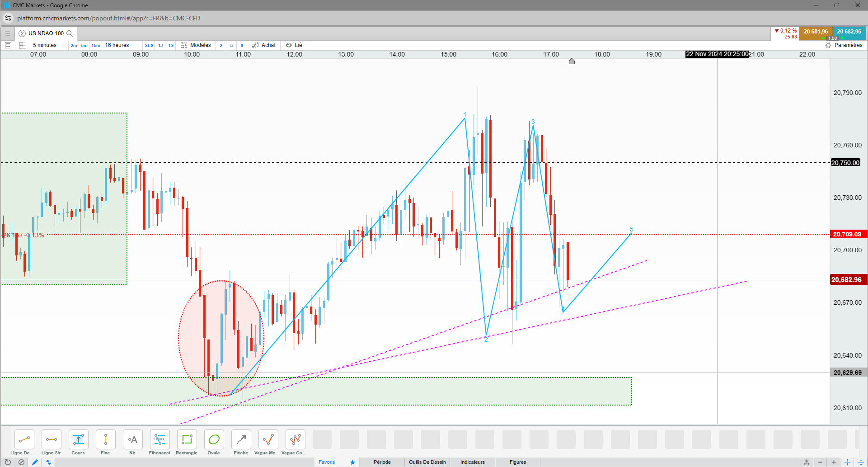Click the 20,750.00 price level label
Screen dimensions: 868x467
click(845, 163)
